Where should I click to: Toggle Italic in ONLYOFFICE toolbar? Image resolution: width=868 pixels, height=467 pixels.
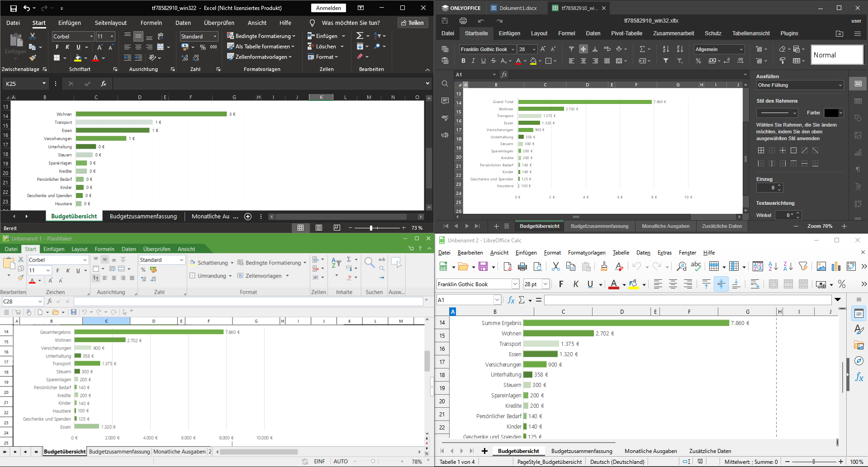pyautogui.click(x=473, y=61)
